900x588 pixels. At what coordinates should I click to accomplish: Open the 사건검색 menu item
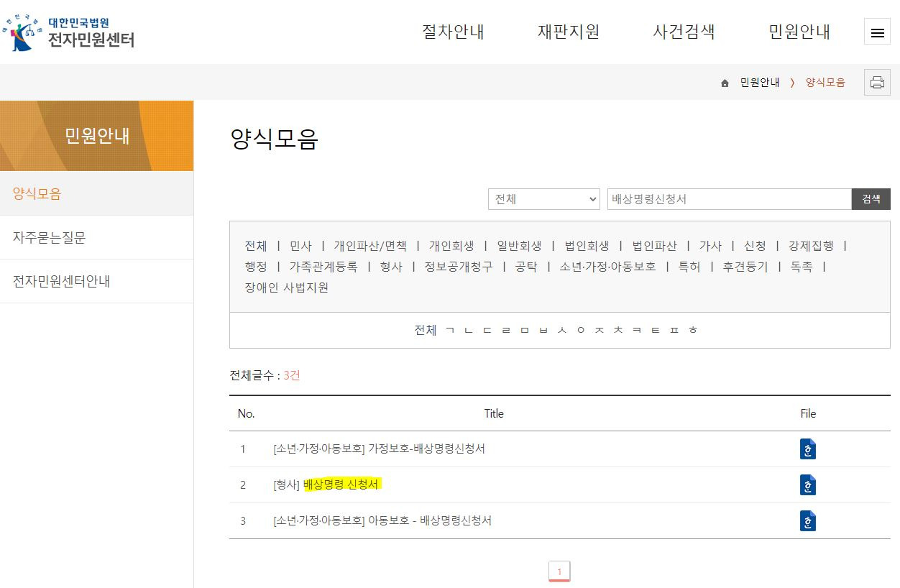(682, 32)
